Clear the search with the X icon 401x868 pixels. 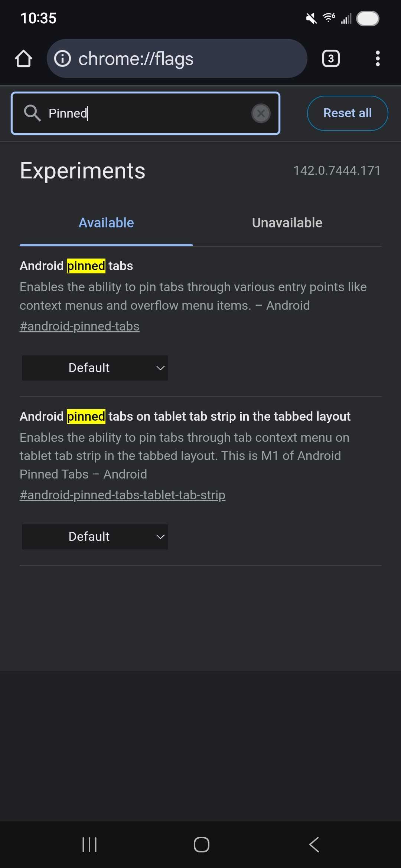[261, 114]
